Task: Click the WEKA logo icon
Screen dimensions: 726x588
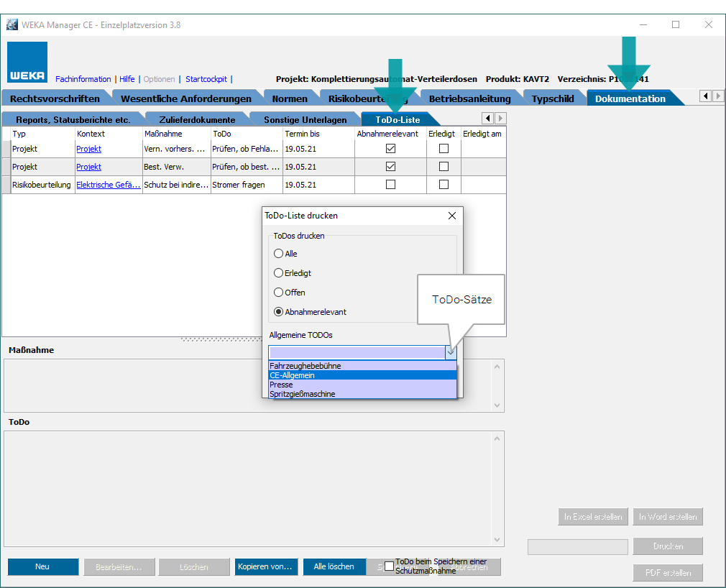Action: click(x=28, y=63)
